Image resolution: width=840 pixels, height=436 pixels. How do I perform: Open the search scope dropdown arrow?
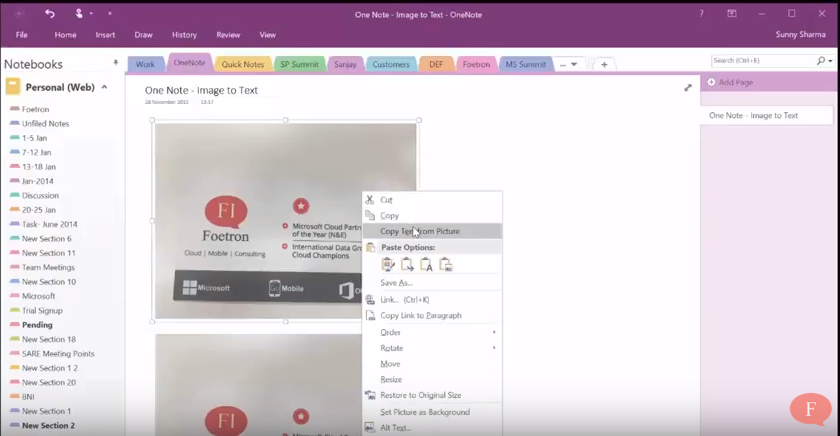[830, 61]
